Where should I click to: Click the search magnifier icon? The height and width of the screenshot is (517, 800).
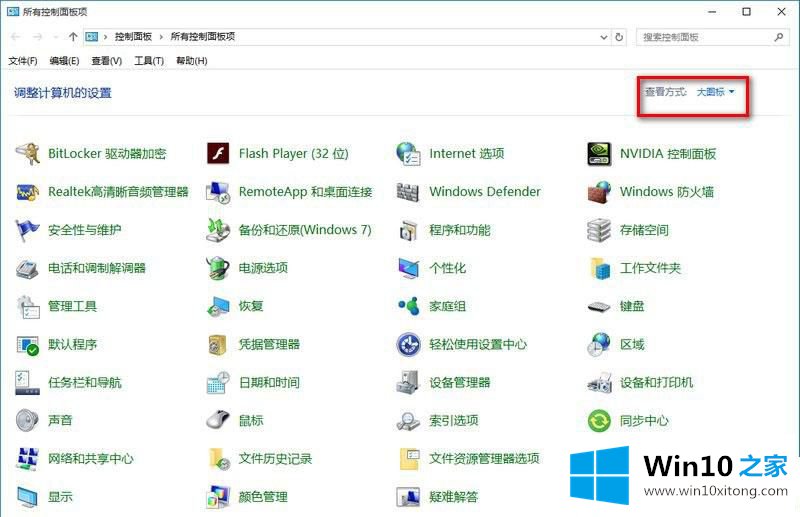click(x=779, y=37)
